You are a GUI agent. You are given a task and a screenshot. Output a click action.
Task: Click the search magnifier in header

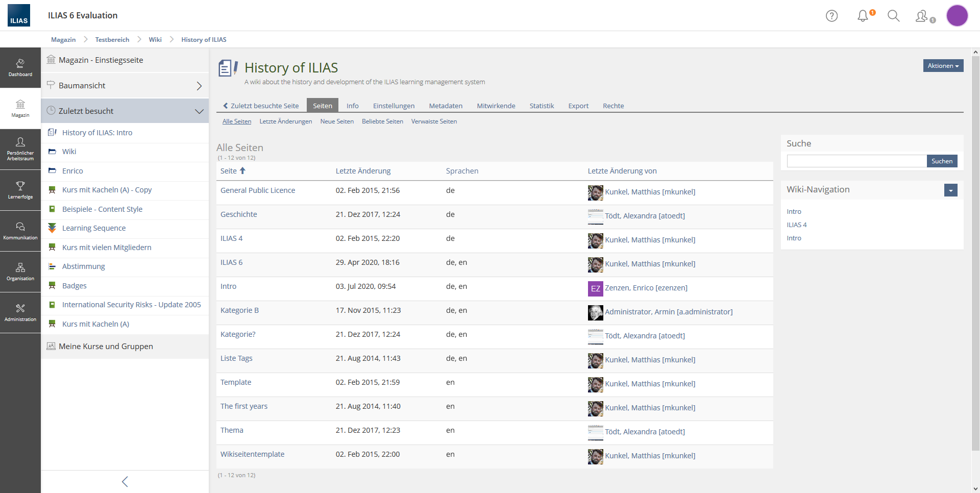tap(893, 16)
